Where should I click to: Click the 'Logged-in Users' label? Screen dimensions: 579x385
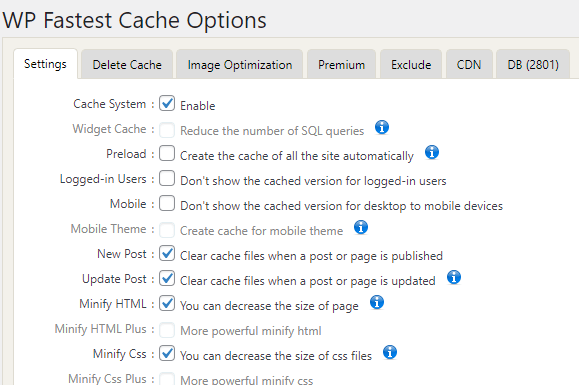point(103,179)
